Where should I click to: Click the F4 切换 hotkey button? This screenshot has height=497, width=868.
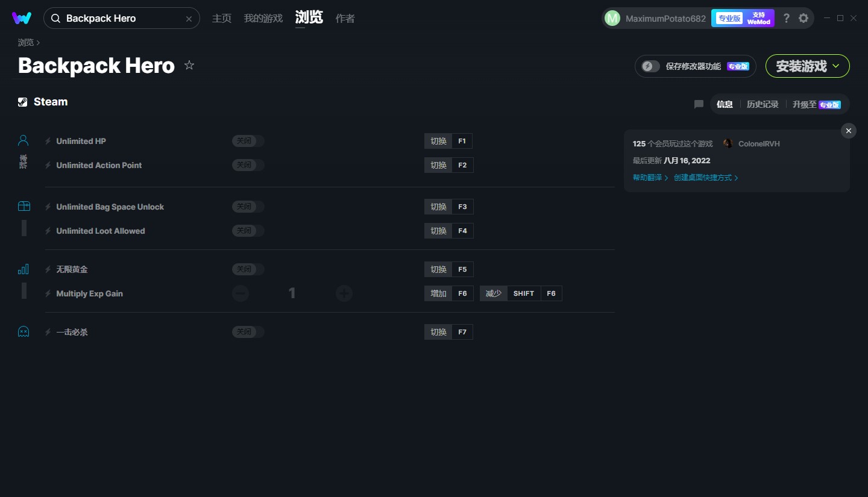tap(449, 231)
